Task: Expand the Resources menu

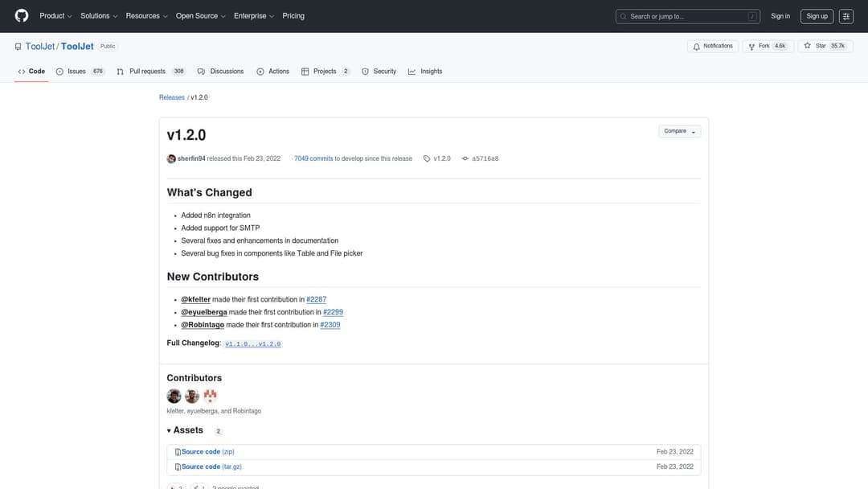Action: tap(146, 16)
